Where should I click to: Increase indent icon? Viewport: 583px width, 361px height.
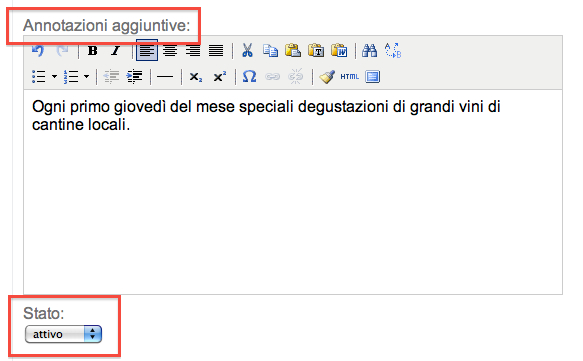(x=134, y=77)
